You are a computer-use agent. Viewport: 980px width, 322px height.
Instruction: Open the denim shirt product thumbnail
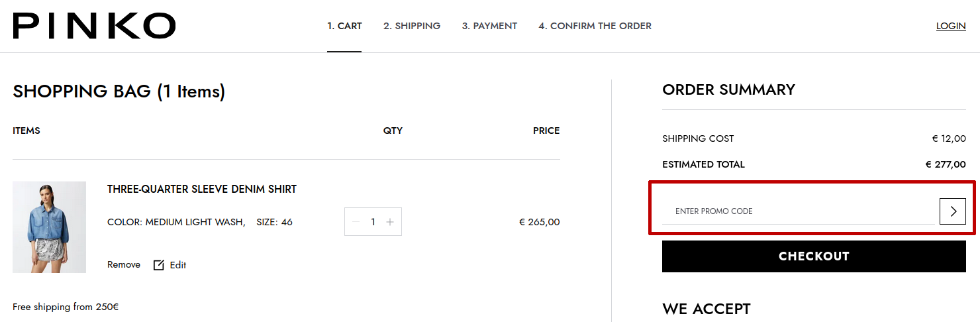pyautogui.click(x=49, y=227)
